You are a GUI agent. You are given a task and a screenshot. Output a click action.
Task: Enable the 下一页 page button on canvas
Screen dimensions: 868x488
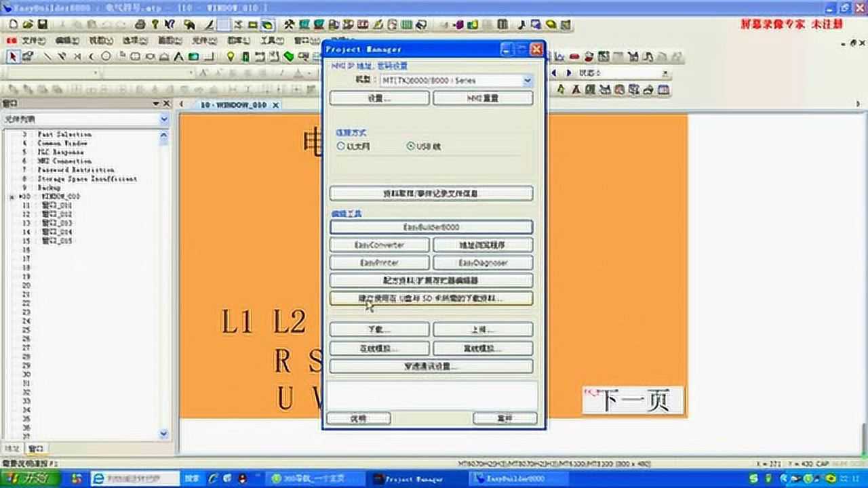[631, 400]
